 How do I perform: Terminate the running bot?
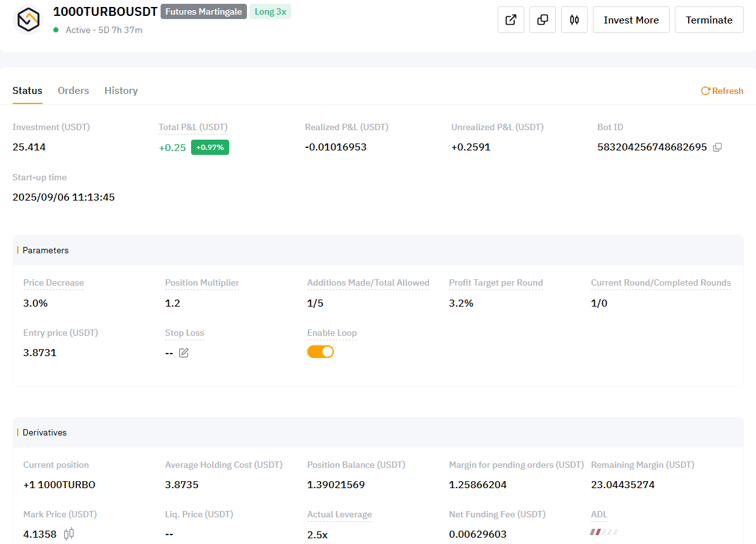[x=709, y=20]
